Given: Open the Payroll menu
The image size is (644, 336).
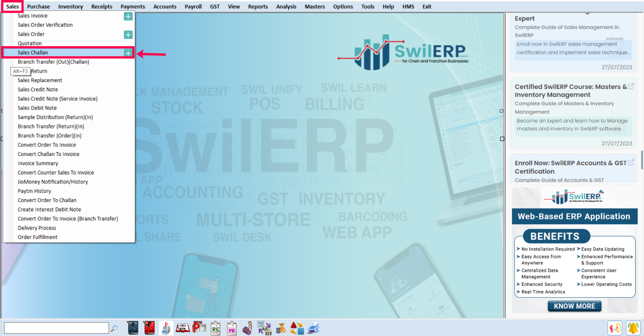Looking at the screenshot, I should pos(193,6).
